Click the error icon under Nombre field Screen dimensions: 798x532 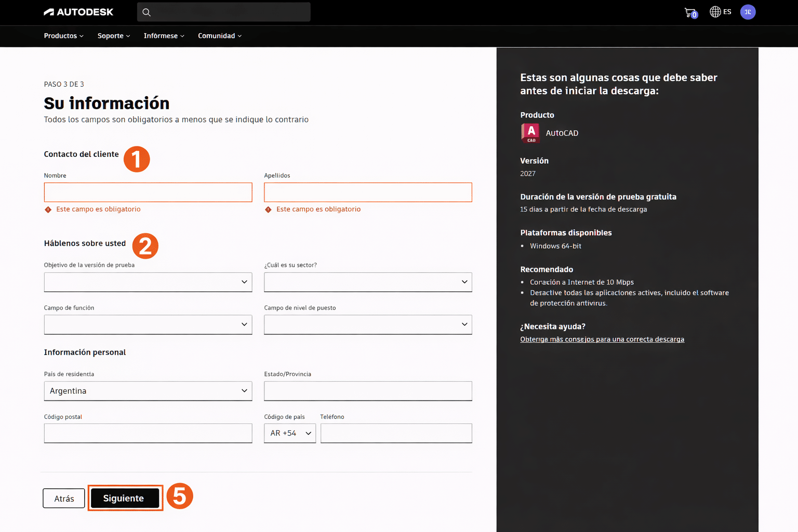click(48, 209)
